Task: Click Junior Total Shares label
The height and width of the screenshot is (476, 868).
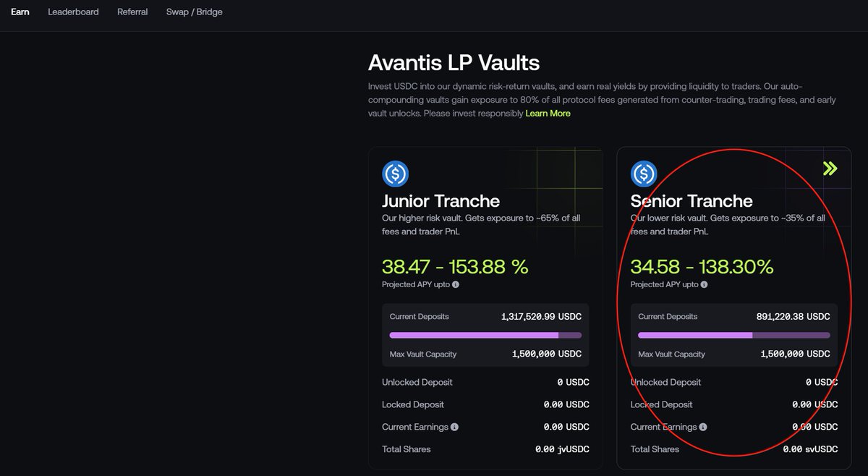Action: point(406,449)
